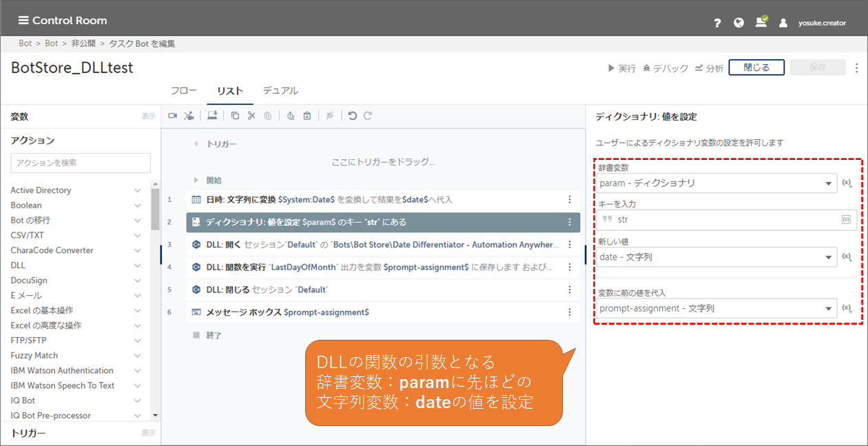Insert variable next to new value dropdown

847,257
